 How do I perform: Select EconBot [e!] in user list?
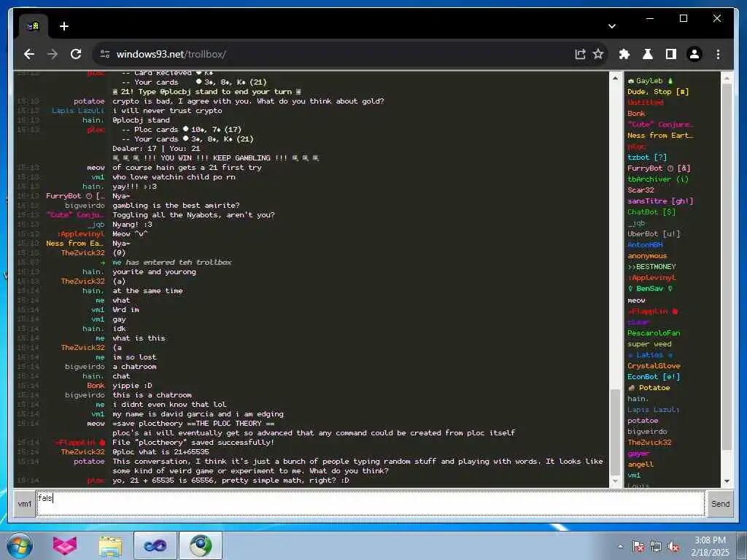[653, 377]
